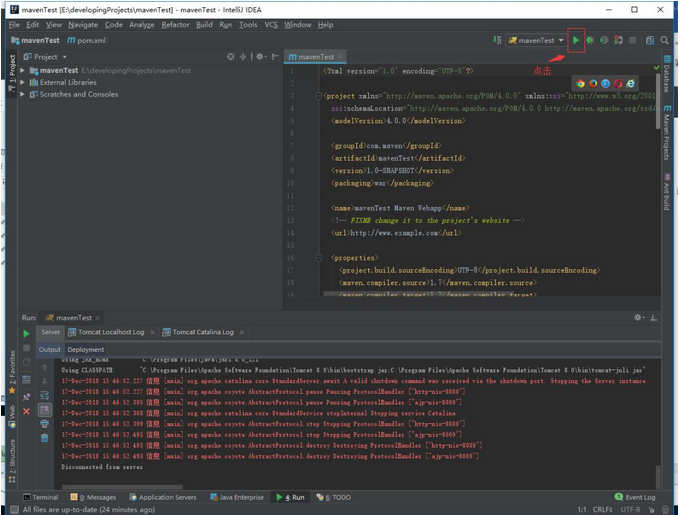Image resolution: width=681 pixels, height=515 pixels.
Task: Open pom.xml in Safari browser icon
Action: click(x=605, y=83)
